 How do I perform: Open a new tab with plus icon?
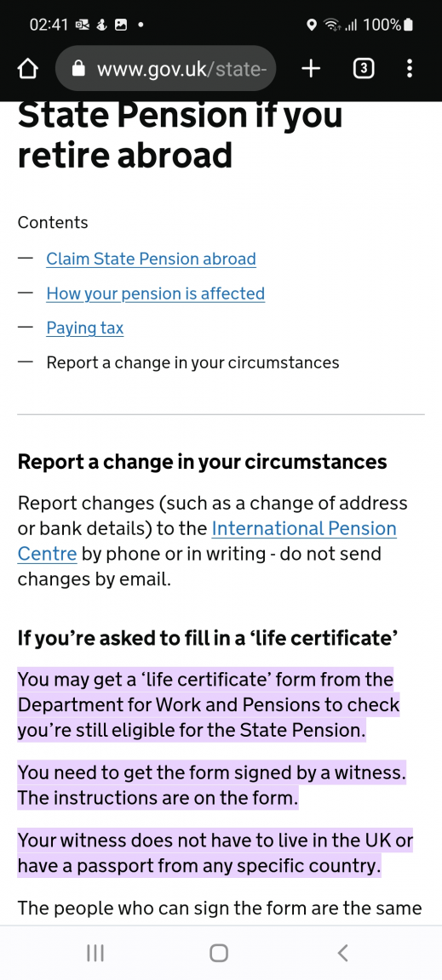coord(311,69)
